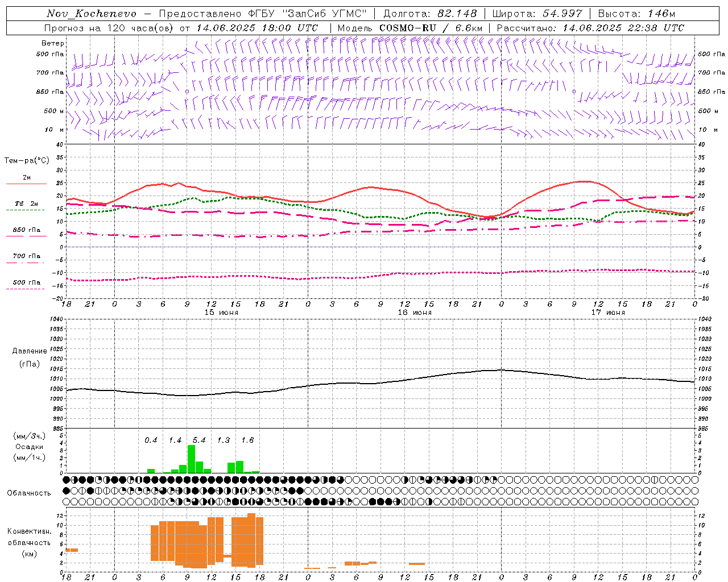Select the Конвективн. label text

click(x=30, y=531)
